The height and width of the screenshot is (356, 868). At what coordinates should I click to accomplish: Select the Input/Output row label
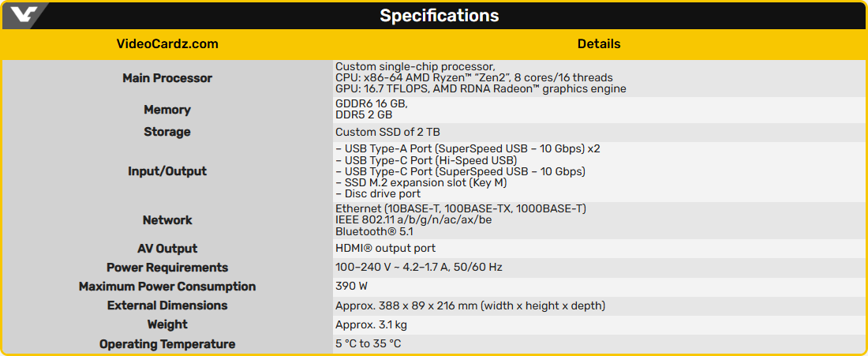pos(167,171)
